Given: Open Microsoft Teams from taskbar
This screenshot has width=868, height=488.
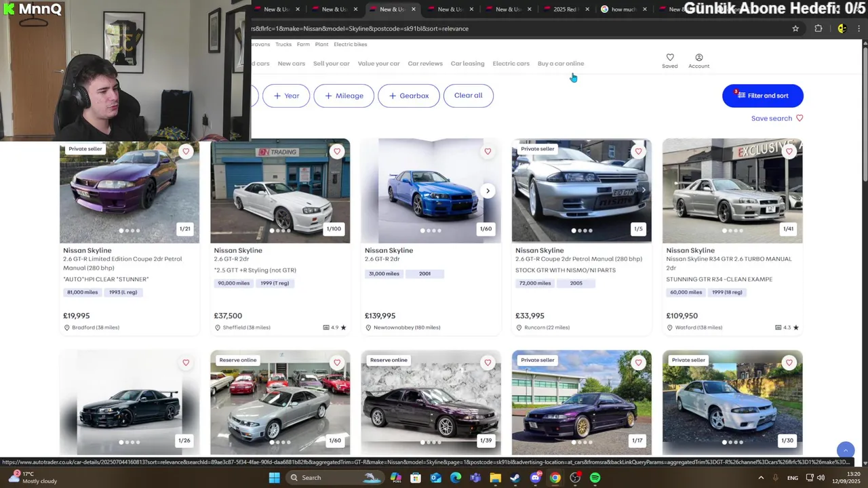Looking at the screenshot, I should 475,478.
